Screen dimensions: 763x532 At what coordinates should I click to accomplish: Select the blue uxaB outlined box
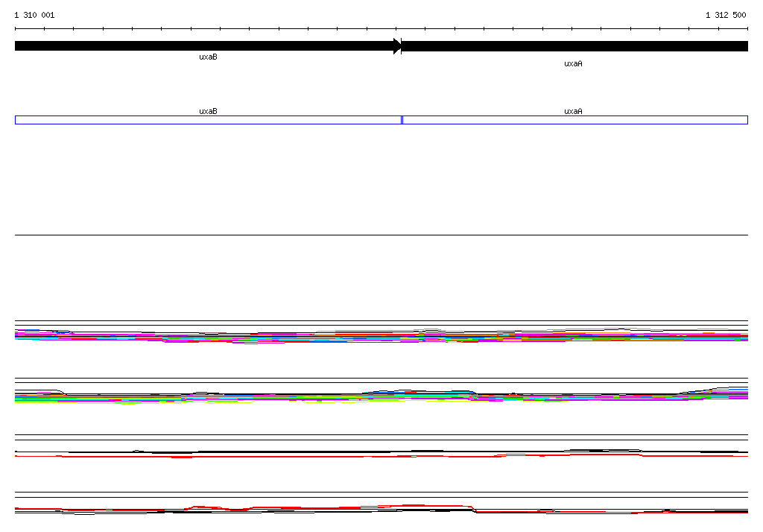pos(209,120)
